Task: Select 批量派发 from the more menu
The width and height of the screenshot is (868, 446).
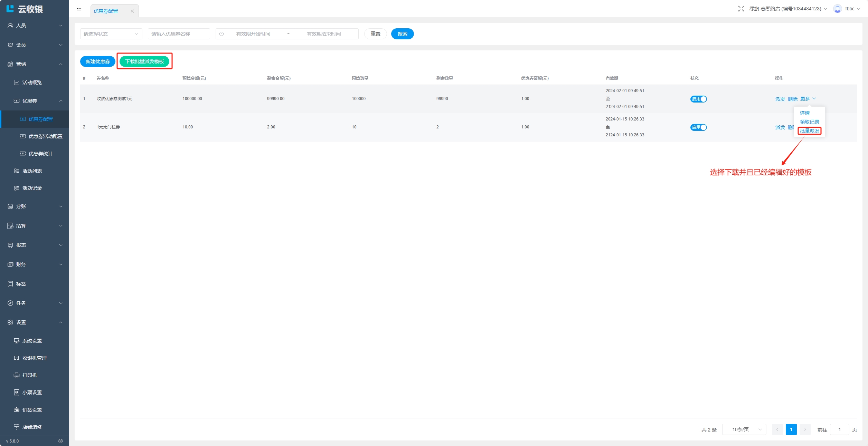Action: 809,131
